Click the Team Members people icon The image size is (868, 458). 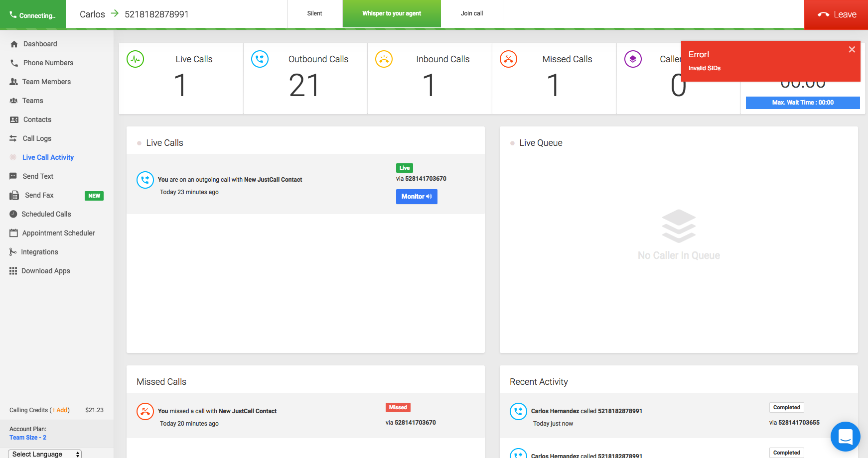coord(13,82)
